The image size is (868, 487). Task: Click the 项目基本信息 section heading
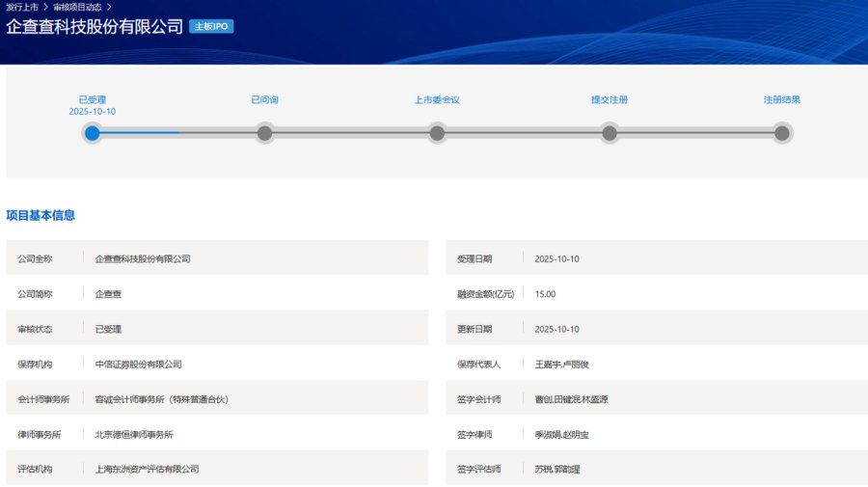tap(41, 215)
